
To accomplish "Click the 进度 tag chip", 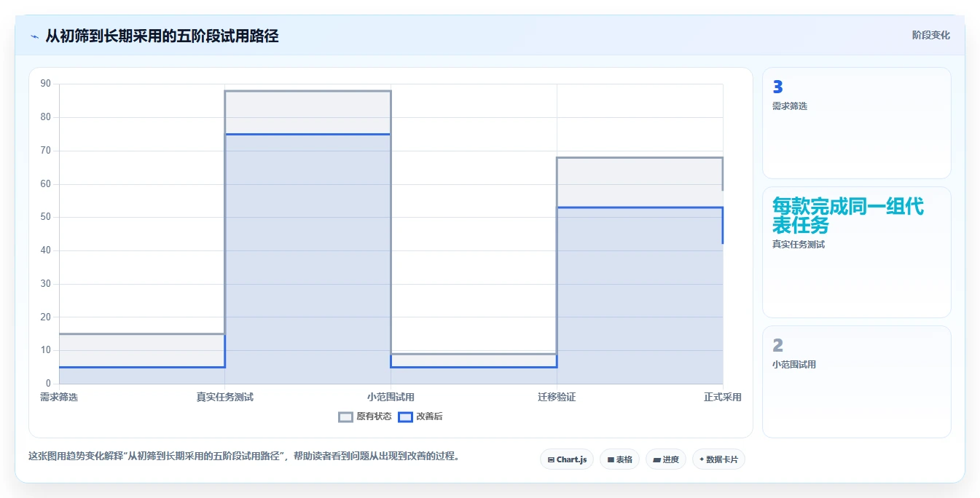I will click(665, 459).
